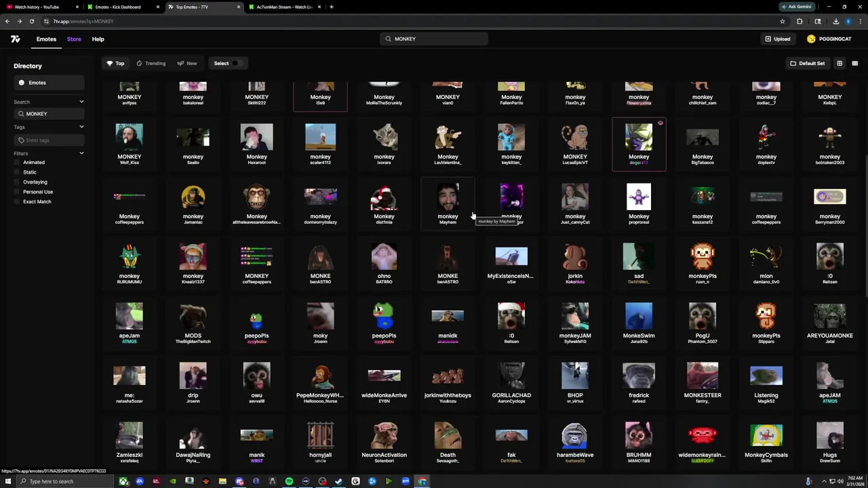Open the MonkeSwim emote thumbnail
This screenshot has width=868, height=488.
click(639, 317)
